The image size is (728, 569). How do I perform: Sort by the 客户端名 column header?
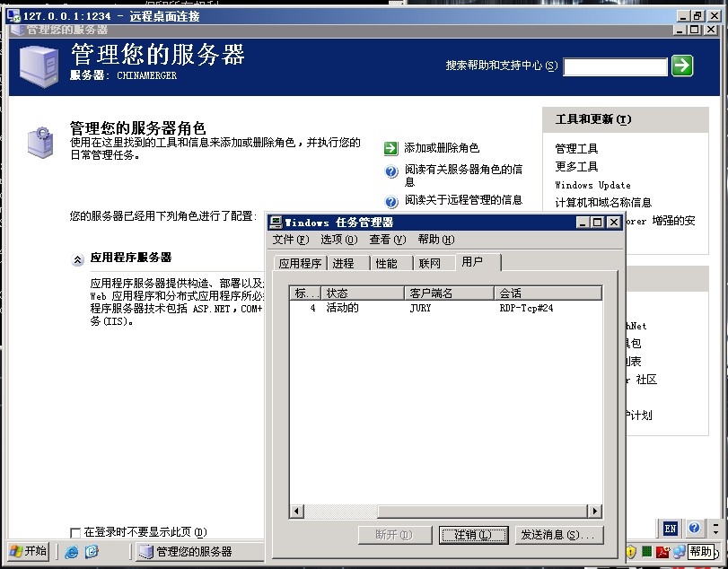coord(449,293)
